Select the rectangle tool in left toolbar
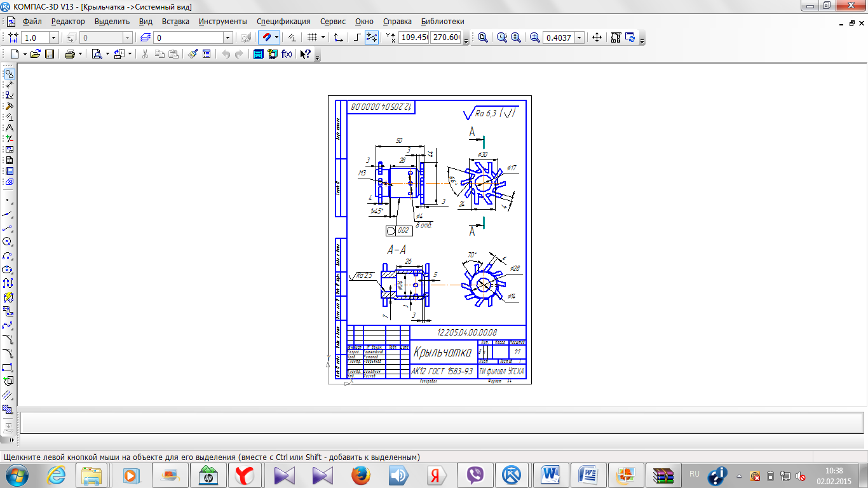The image size is (868, 488). coord(8,367)
